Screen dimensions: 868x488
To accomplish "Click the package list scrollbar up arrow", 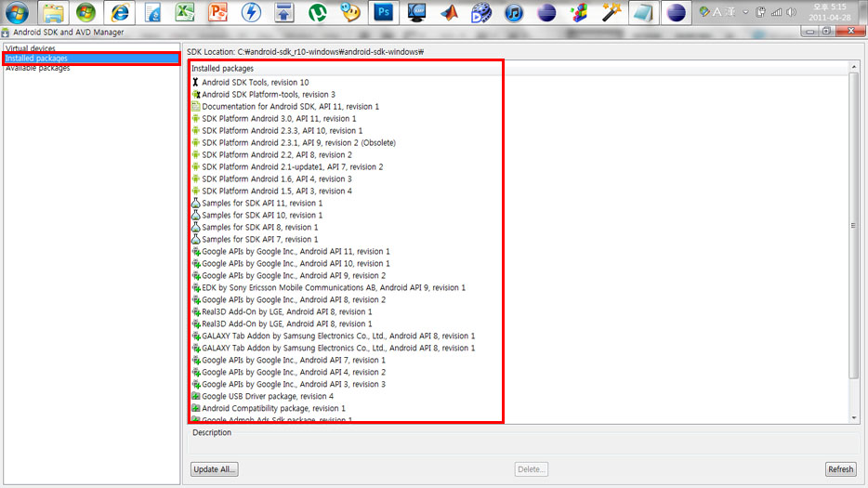I will pos(854,67).
